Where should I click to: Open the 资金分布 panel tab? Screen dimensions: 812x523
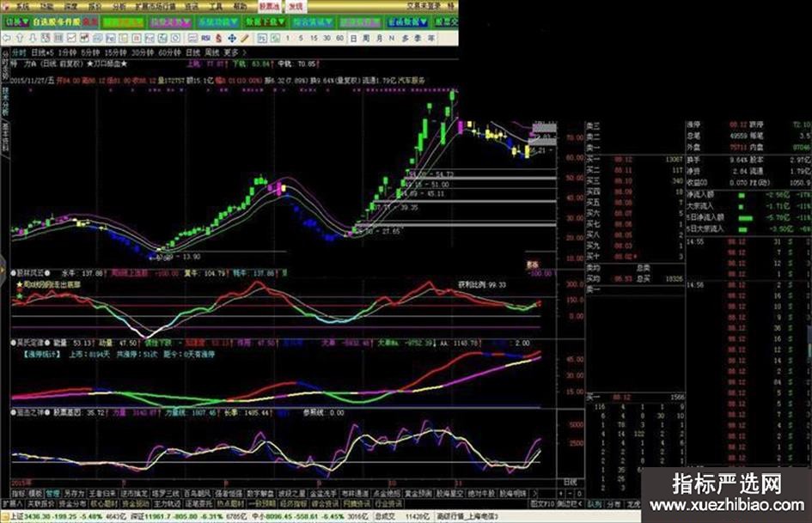point(72,503)
